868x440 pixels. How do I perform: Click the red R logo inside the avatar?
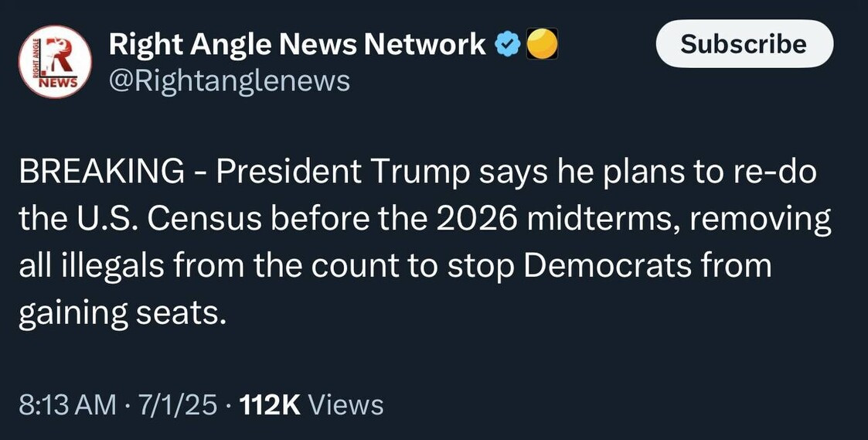click(58, 54)
